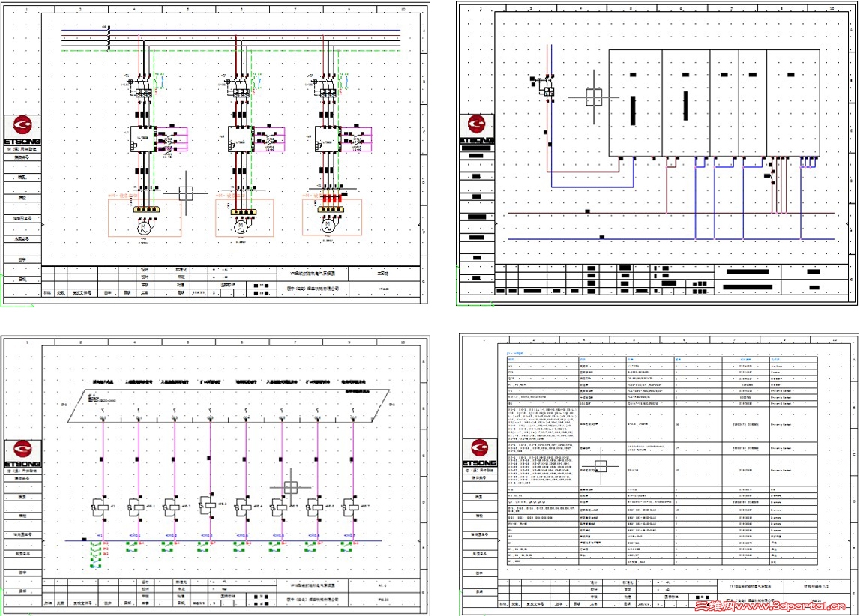The width and height of the screenshot is (860, 616).
Task: Select the PLC output module parallelogram outline
Action: pyautogui.click(x=228, y=406)
